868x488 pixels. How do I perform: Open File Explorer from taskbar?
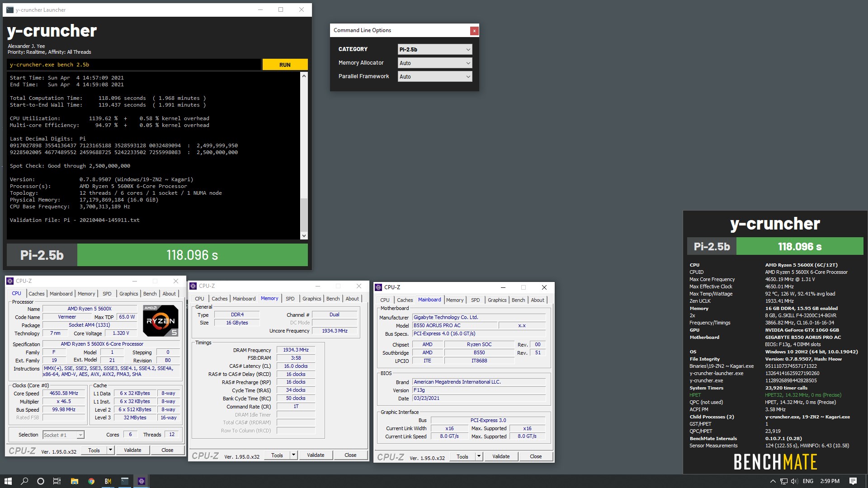74,481
